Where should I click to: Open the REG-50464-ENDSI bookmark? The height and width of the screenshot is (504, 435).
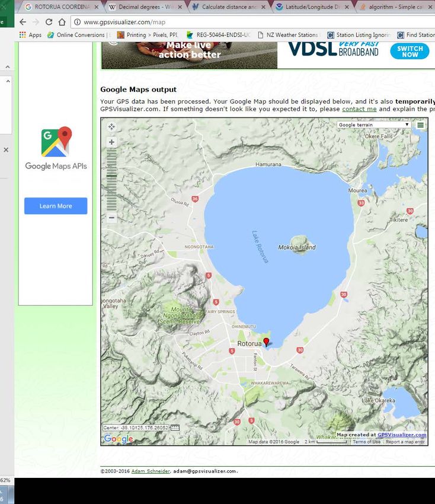click(x=218, y=35)
